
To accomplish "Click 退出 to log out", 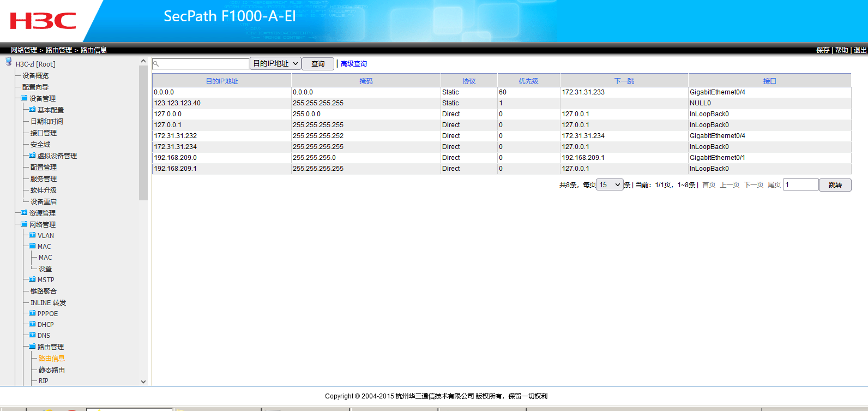I will click(860, 50).
